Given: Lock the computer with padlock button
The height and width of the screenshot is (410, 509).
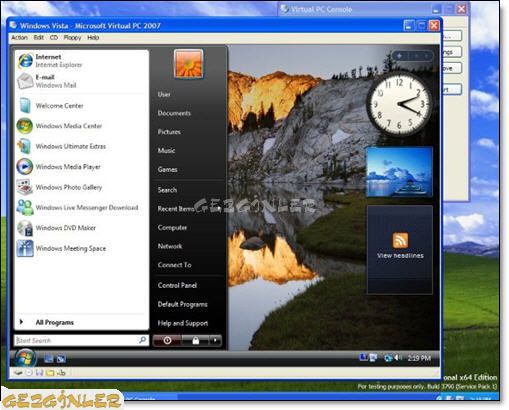Looking at the screenshot, I should point(196,341).
